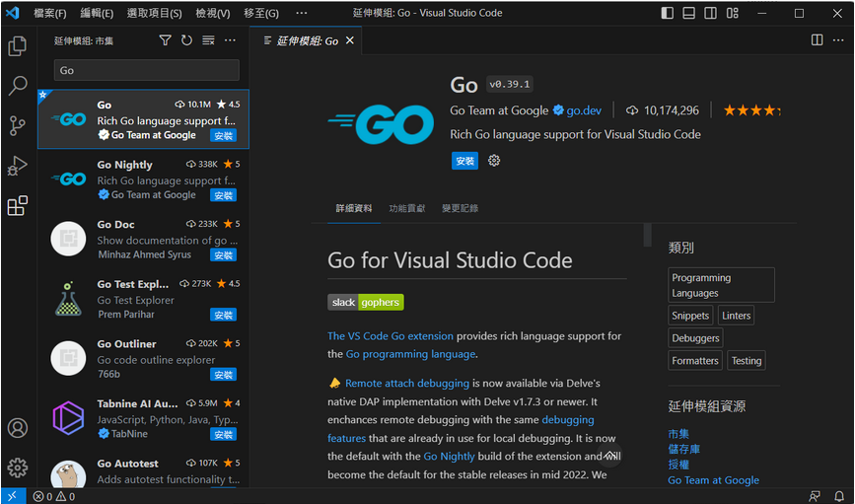
Task: Open notifications bell in status bar
Action: (x=839, y=496)
